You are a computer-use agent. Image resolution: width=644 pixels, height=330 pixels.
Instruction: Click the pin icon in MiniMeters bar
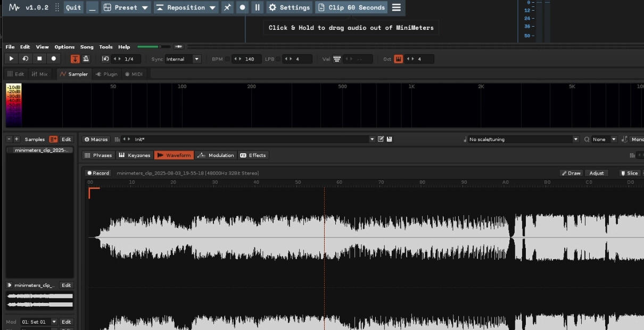tap(227, 7)
